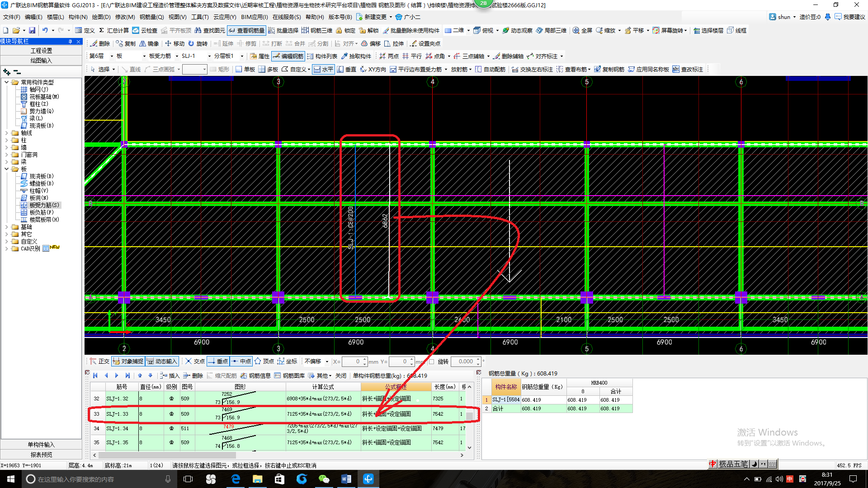Select 删除 delete tool in edit toolbar
868x488 pixels.
pos(100,43)
